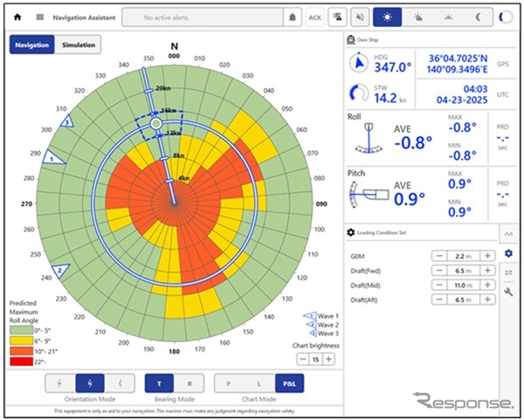Increase Chart brightness with plus button

point(329,359)
